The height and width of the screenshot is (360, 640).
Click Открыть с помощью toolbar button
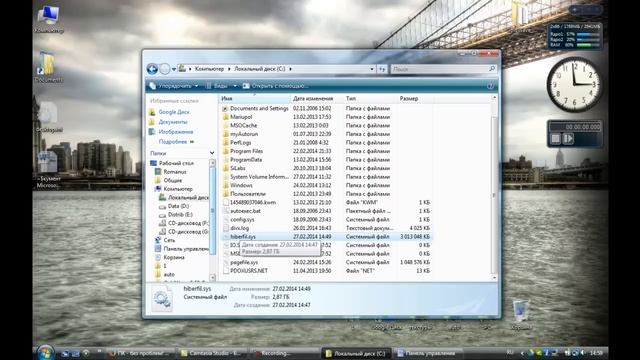click(x=275, y=86)
